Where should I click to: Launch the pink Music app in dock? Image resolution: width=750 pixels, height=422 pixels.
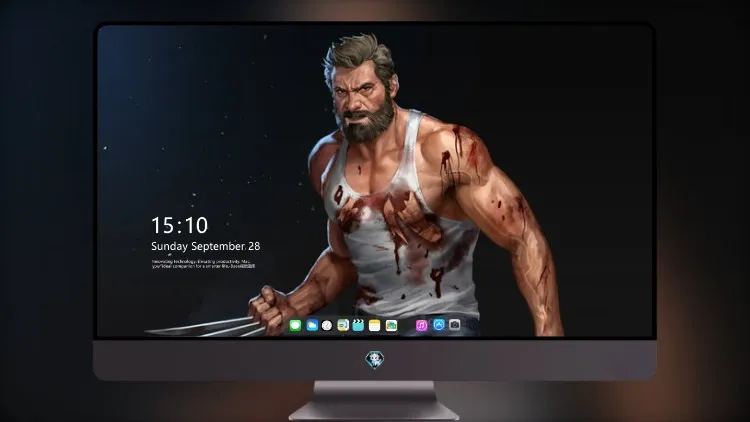point(421,325)
